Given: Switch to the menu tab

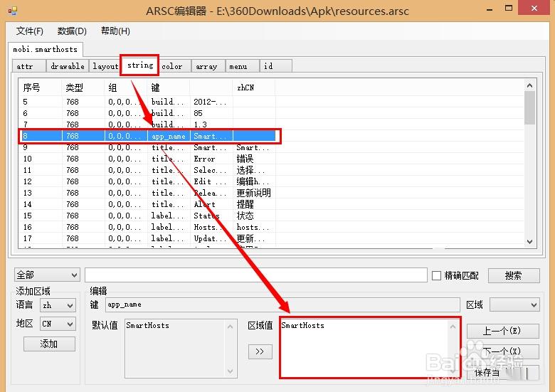Looking at the screenshot, I should [242, 66].
